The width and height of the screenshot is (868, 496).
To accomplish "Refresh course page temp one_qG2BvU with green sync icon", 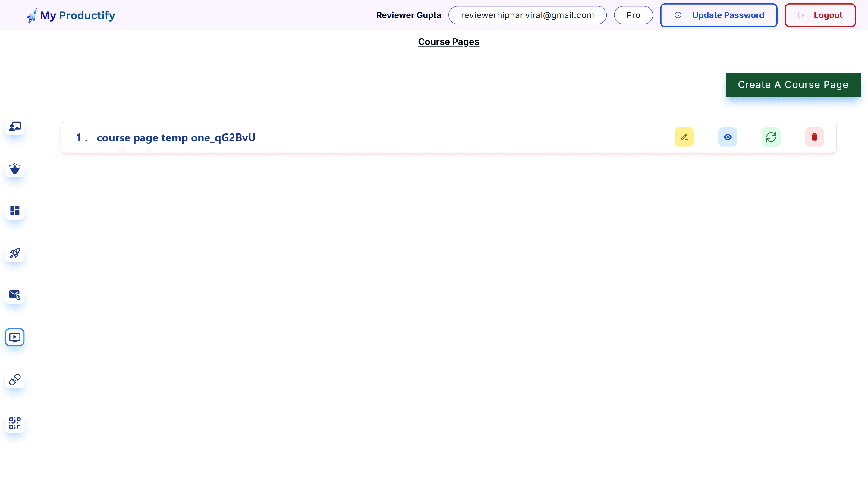I will tap(771, 137).
